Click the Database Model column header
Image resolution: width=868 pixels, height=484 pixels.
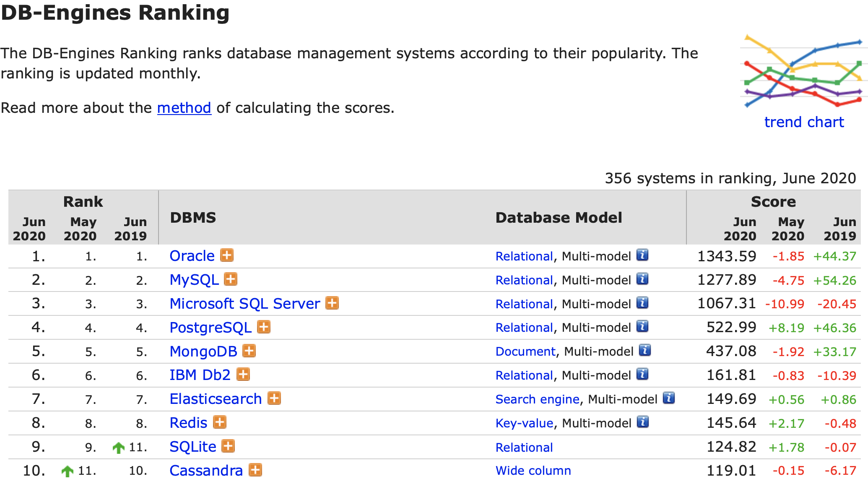(559, 218)
